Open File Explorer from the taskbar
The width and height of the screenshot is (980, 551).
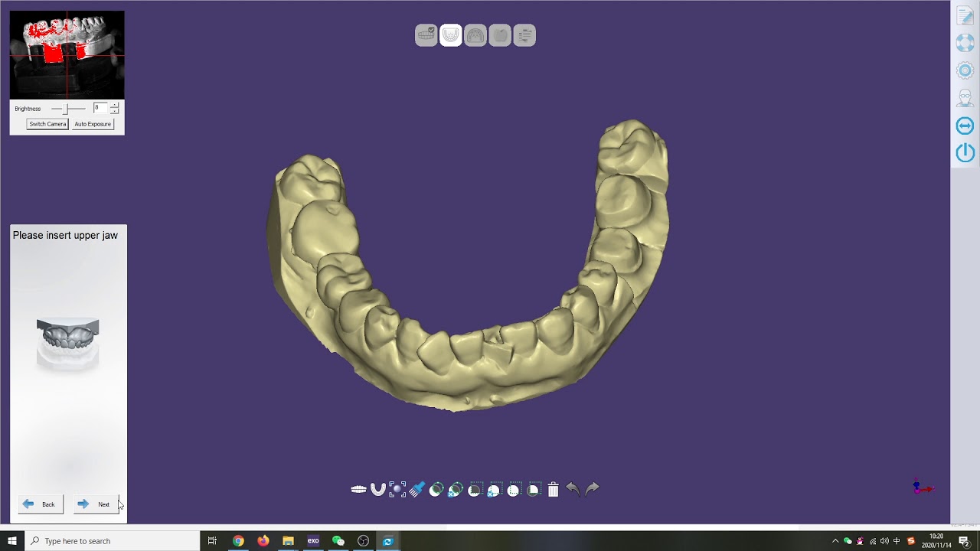click(x=288, y=541)
